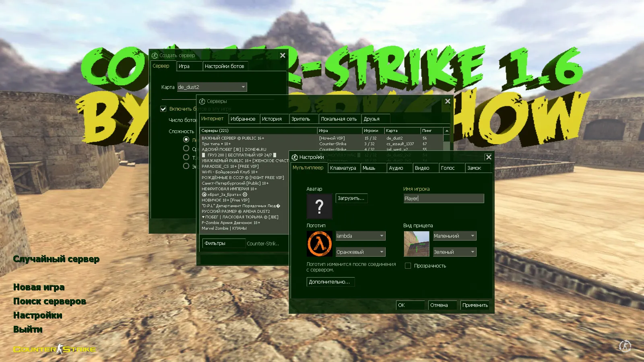The height and width of the screenshot is (362, 644).
Task: Uncheck Включить ботов в эту игру
Action: (163, 109)
